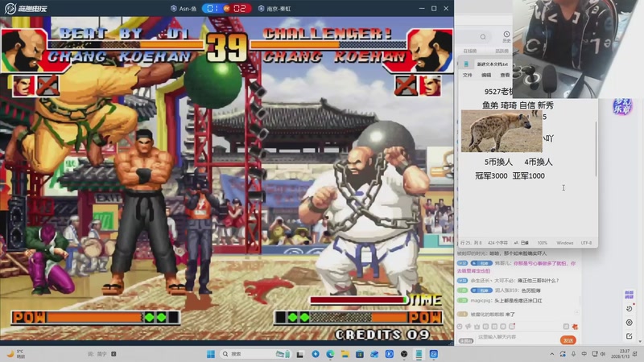
Task: Click the text 5币换人 in Notepad
Action: tap(498, 162)
